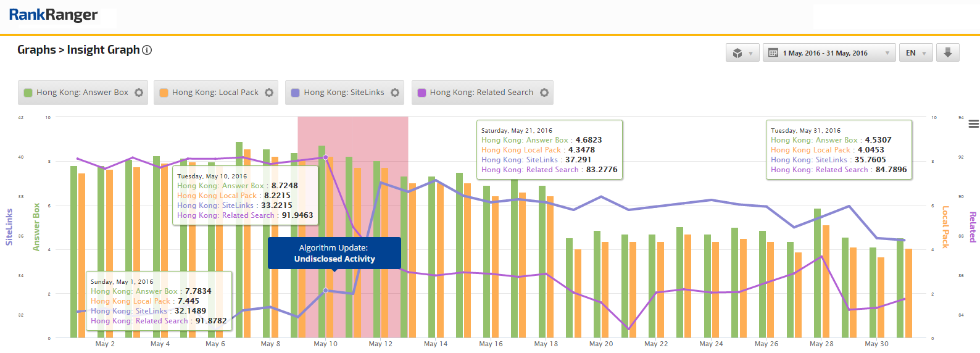This screenshot has height=353, width=980.
Task: Open the cube icon dropdown menu
Action: click(742, 53)
